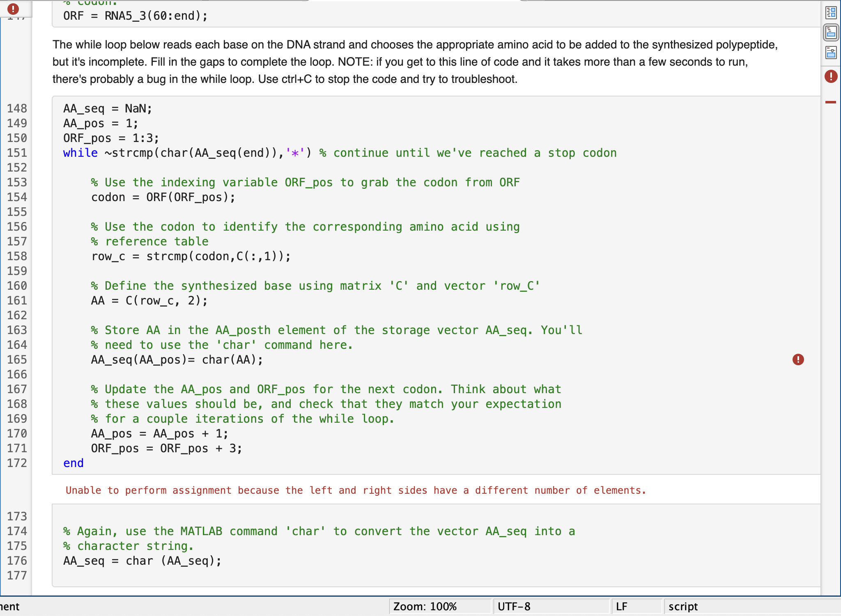Screen dimensions: 841x616
Task: Click line number 160 in the gutter
Action: coord(17,286)
